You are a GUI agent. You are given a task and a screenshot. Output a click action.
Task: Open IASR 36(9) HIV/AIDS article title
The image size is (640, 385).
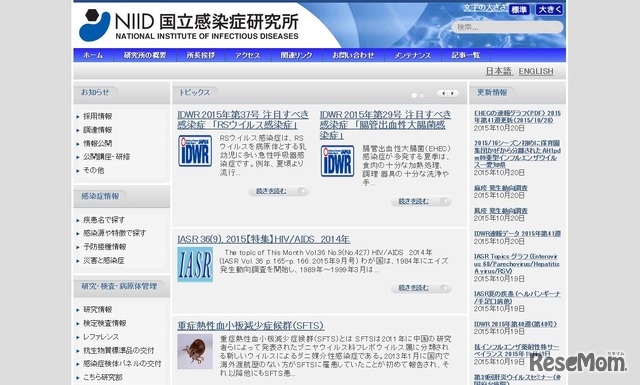point(263,239)
